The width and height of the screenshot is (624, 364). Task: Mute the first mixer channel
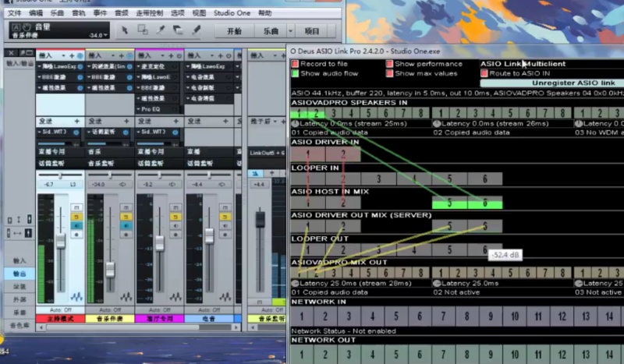point(76,207)
